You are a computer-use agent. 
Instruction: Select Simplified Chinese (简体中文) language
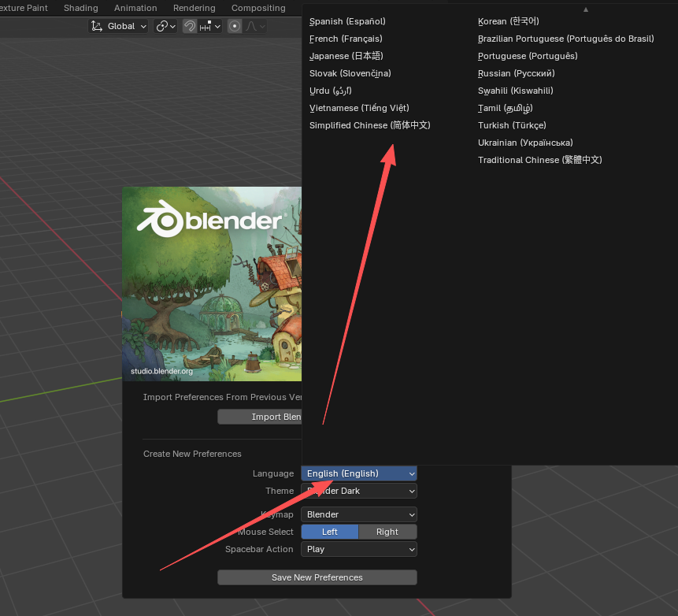pyautogui.click(x=369, y=124)
